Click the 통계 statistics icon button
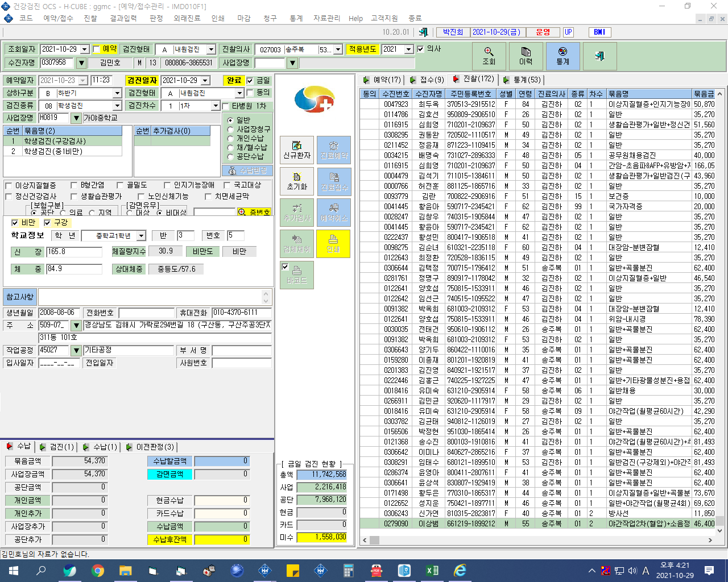 click(563, 56)
